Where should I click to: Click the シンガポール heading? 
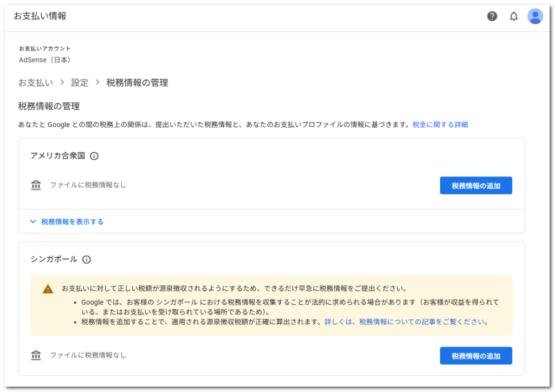coord(54,259)
